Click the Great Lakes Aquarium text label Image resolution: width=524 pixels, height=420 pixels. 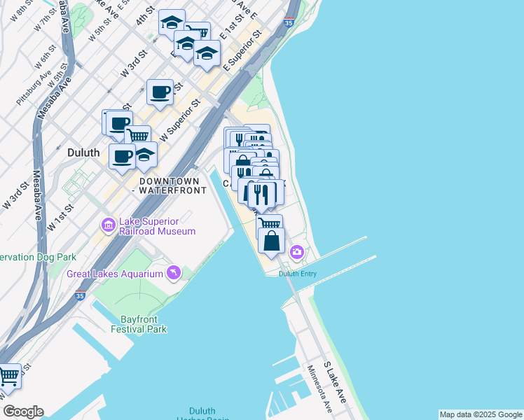coord(115,274)
